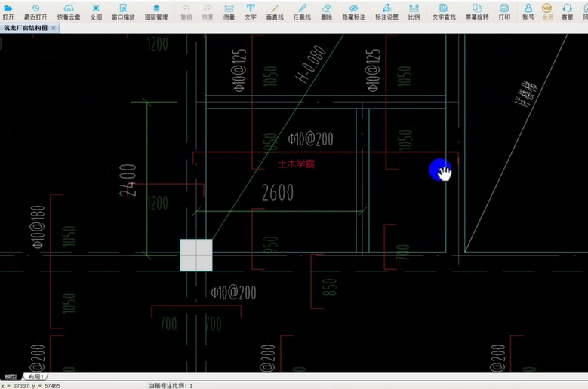This screenshot has height=389, width=588.
Task: Open the cloud drive (快看云盘) tool
Action: click(69, 11)
